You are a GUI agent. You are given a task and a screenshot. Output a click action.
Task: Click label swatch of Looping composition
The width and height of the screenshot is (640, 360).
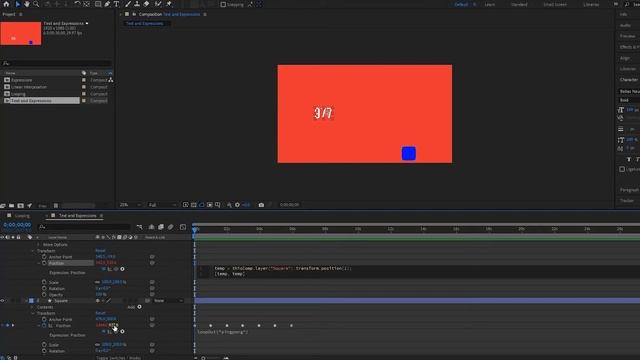click(x=84, y=94)
